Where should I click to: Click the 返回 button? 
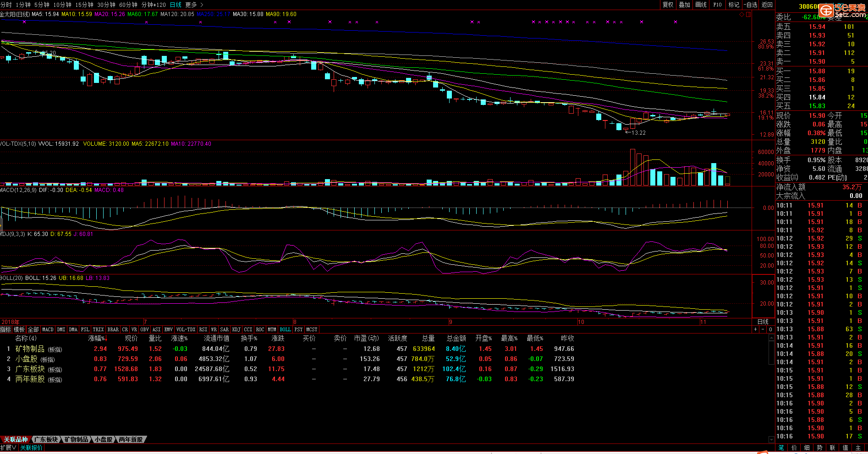pos(767,5)
